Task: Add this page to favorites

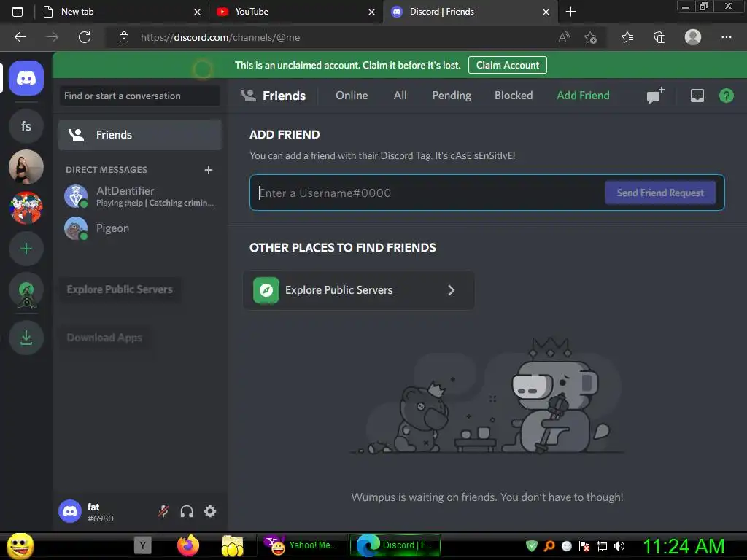Action: [x=590, y=37]
